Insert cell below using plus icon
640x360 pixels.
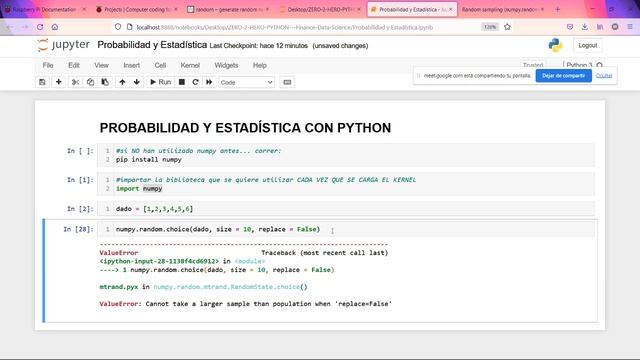[59, 82]
